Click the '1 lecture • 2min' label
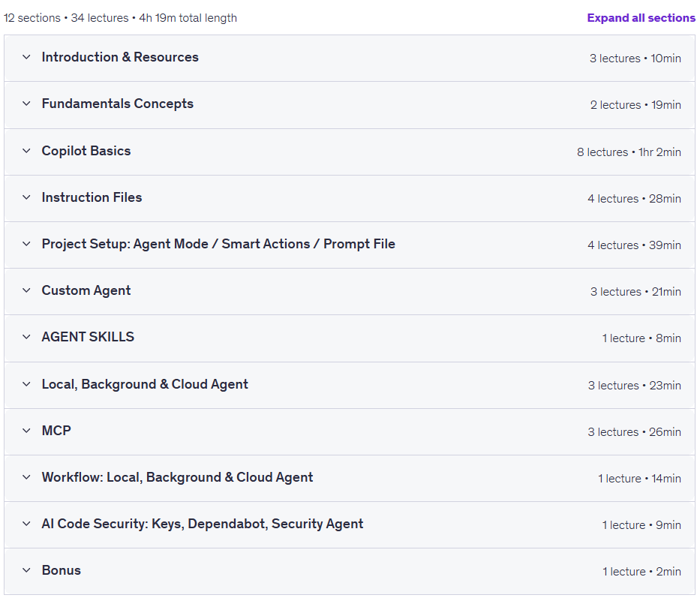 pyautogui.click(x=641, y=572)
